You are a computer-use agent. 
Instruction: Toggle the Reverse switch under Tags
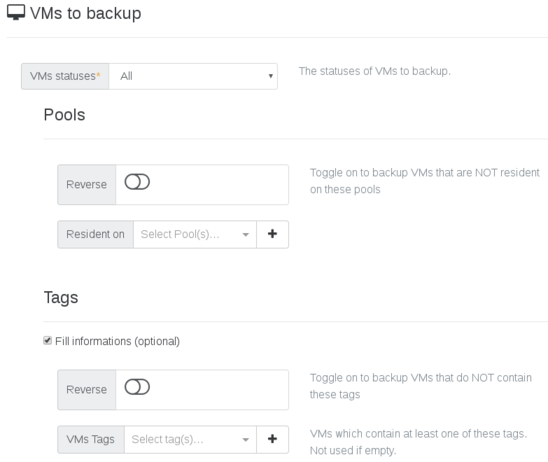point(137,387)
